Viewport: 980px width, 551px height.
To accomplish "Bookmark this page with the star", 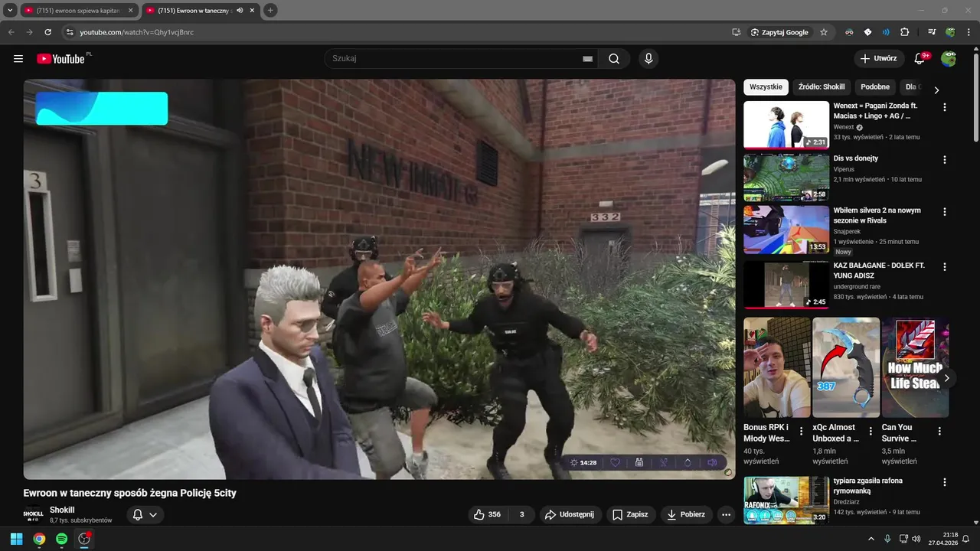I will tap(824, 32).
